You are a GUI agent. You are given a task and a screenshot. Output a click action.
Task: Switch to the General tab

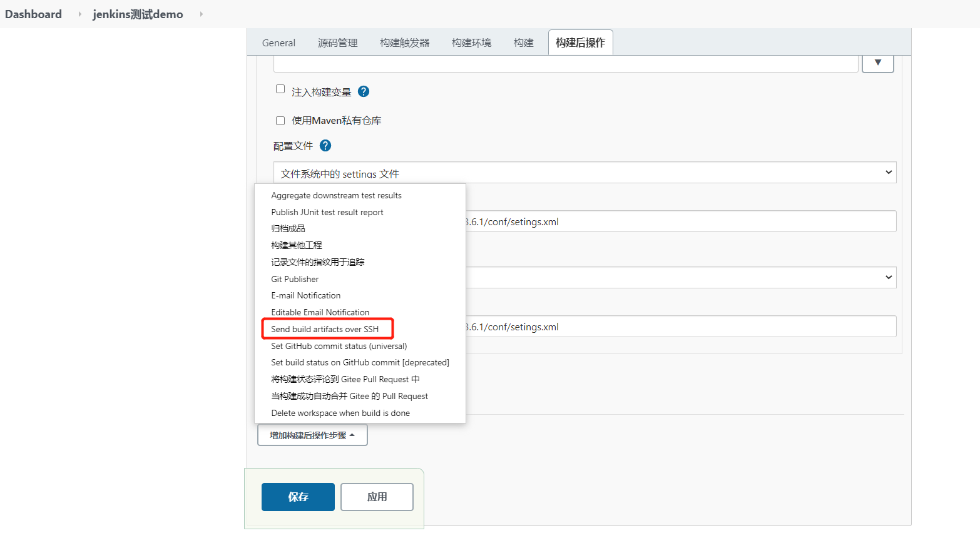(x=278, y=43)
